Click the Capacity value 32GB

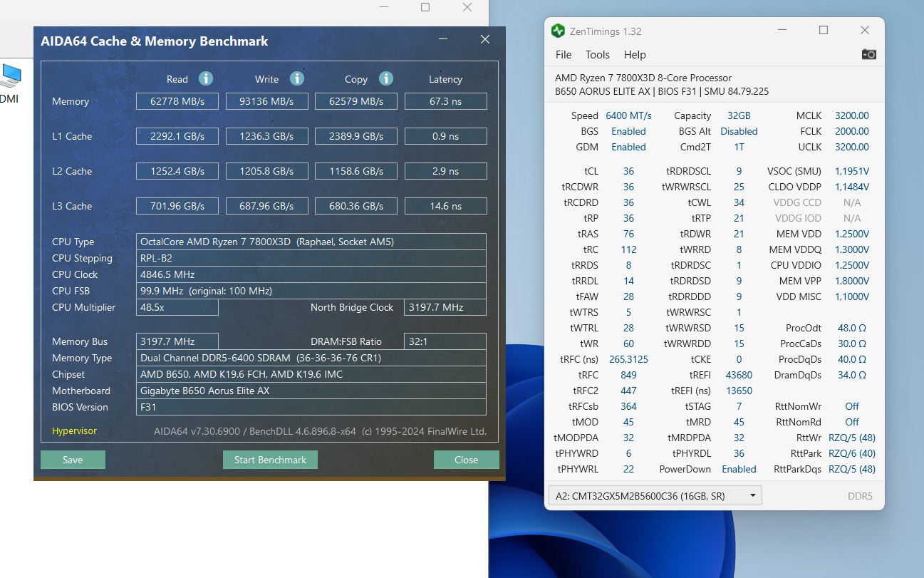739,115
